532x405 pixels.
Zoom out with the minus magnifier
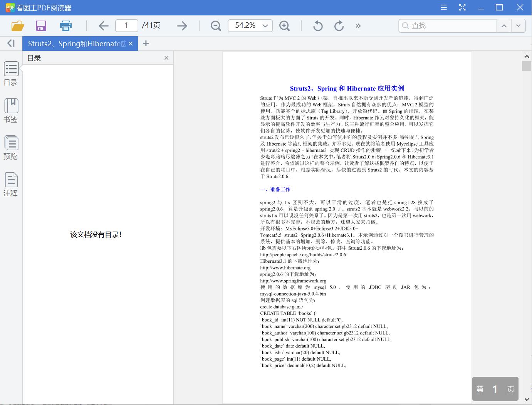[x=216, y=26]
